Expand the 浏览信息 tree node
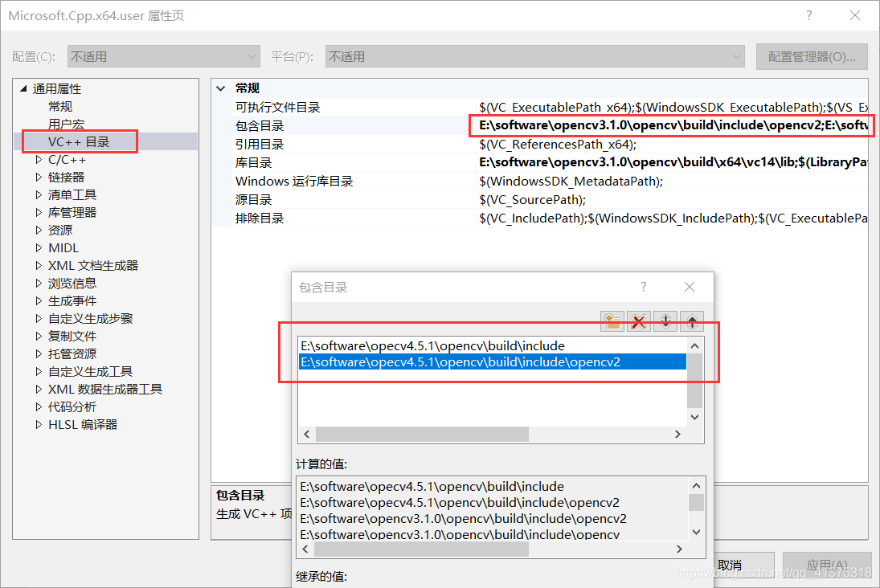The height and width of the screenshot is (588, 880). click(x=39, y=284)
